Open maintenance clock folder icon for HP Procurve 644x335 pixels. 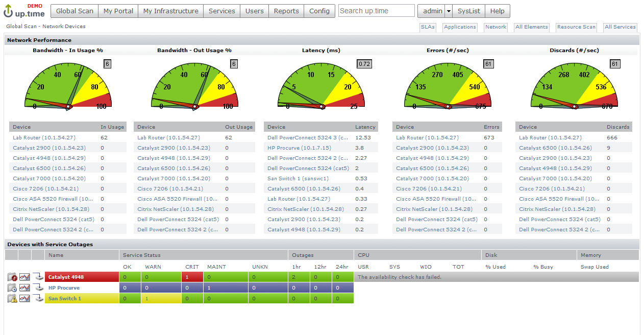click(12, 288)
